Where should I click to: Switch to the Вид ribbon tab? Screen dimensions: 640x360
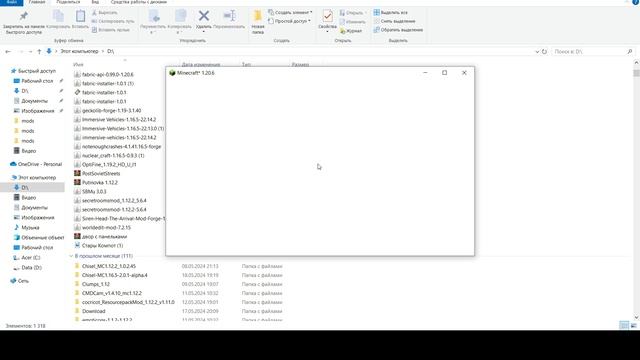pyautogui.click(x=95, y=2)
